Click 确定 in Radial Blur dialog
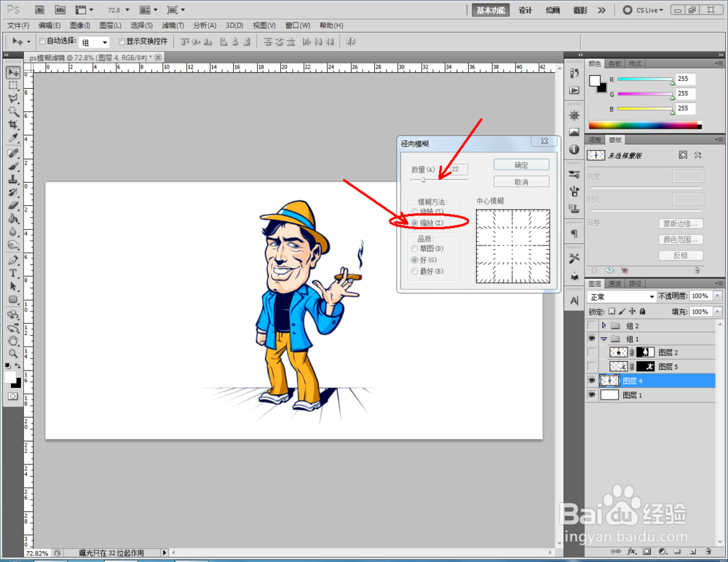728x562 pixels. pos(521,165)
